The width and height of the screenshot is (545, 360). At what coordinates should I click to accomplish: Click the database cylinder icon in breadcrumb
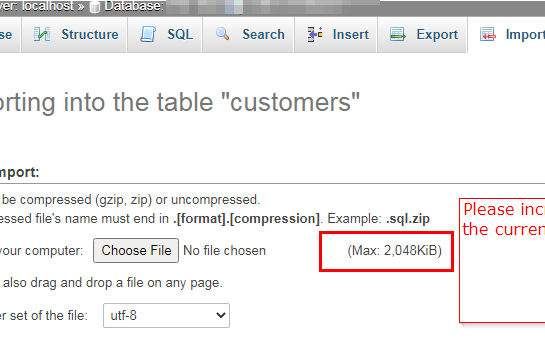click(95, 7)
